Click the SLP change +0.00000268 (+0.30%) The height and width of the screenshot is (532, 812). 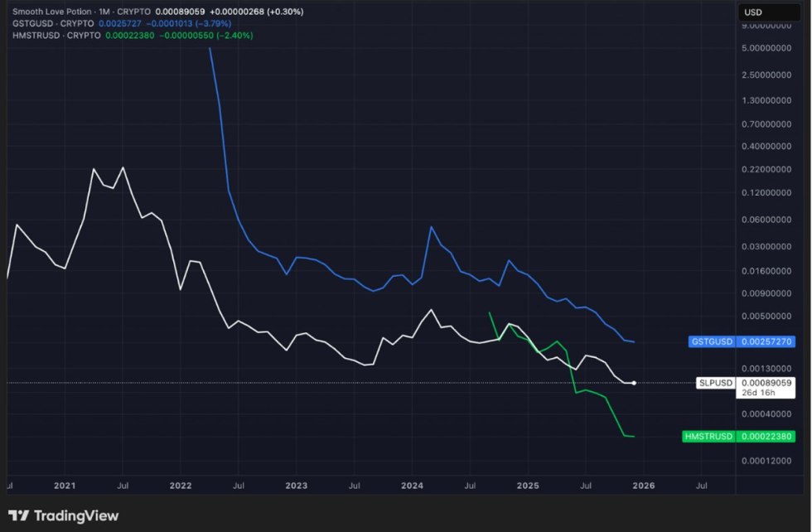[257, 12]
